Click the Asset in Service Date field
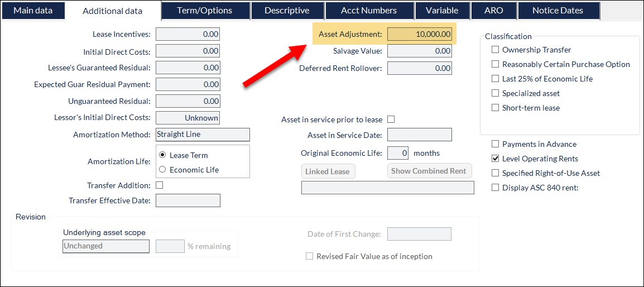Screen dimensions: 644x287 pyautogui.click(x=420, y=135)
